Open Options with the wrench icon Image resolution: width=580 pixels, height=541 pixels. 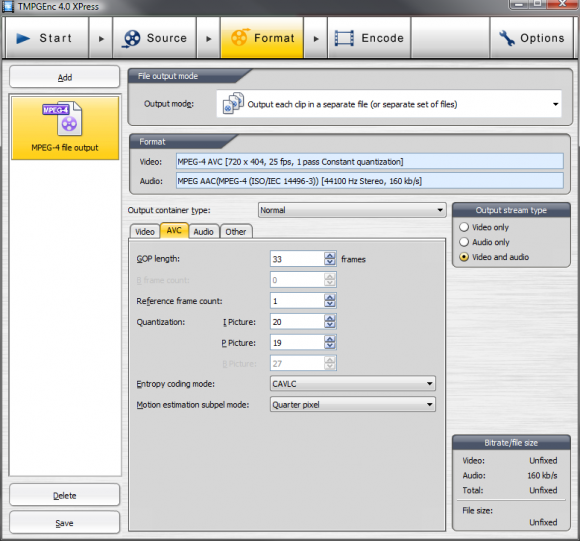pos(532,38)
